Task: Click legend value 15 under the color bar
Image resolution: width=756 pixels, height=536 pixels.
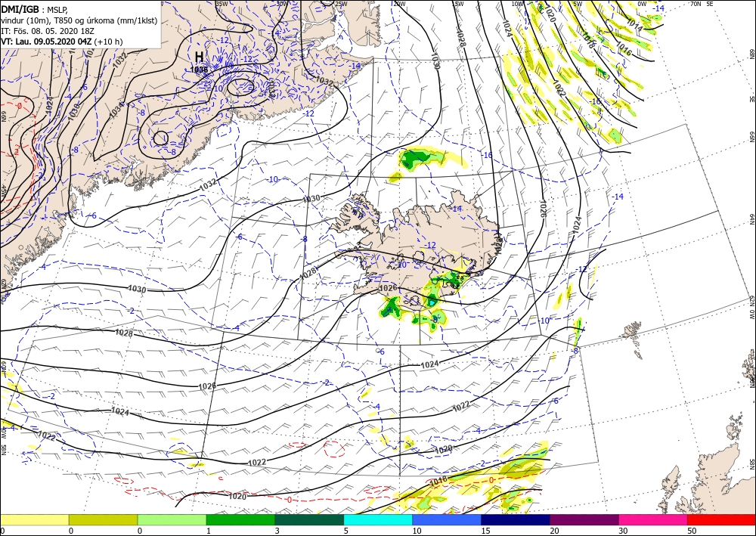Action: click(485, 531)
